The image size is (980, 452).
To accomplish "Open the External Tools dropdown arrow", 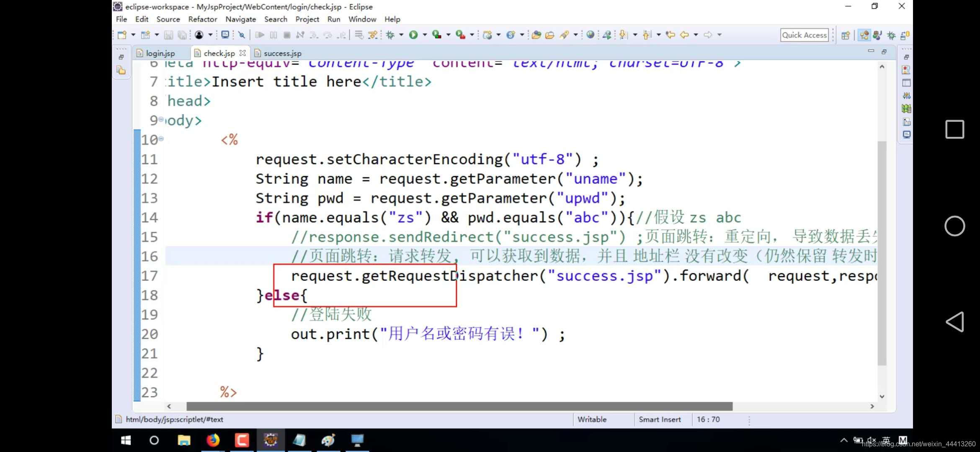I will (x=472, y=35).
